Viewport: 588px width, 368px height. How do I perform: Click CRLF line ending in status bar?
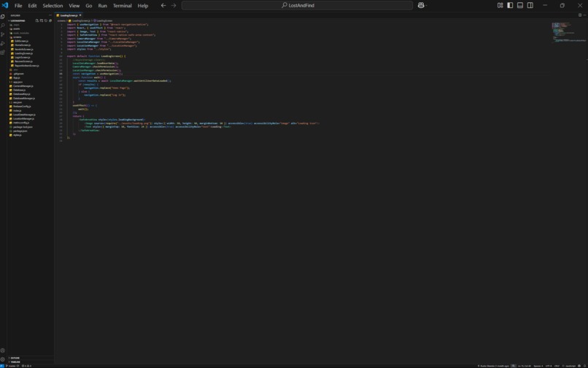[557, 366]
